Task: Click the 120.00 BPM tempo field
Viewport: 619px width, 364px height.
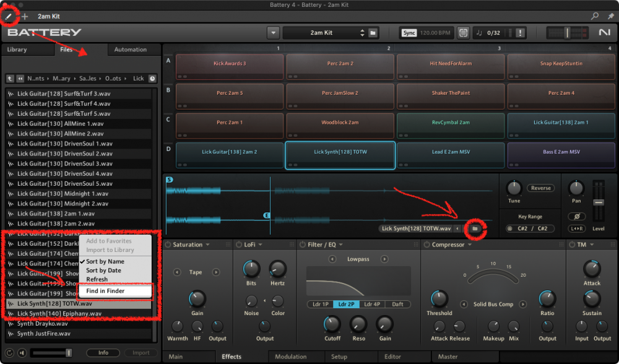Action: click(x=435, y=33)
